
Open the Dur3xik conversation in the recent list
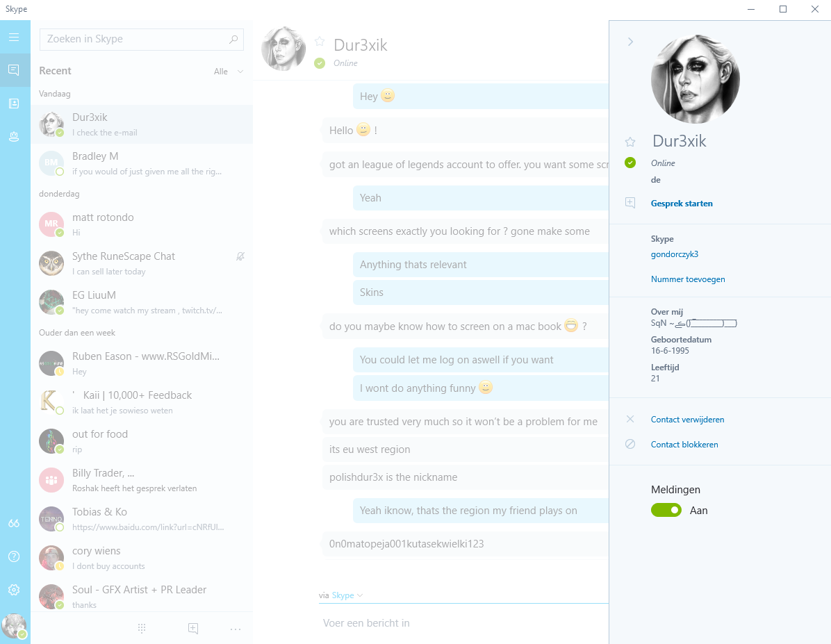pyautogui.click(x=142, y=124)
